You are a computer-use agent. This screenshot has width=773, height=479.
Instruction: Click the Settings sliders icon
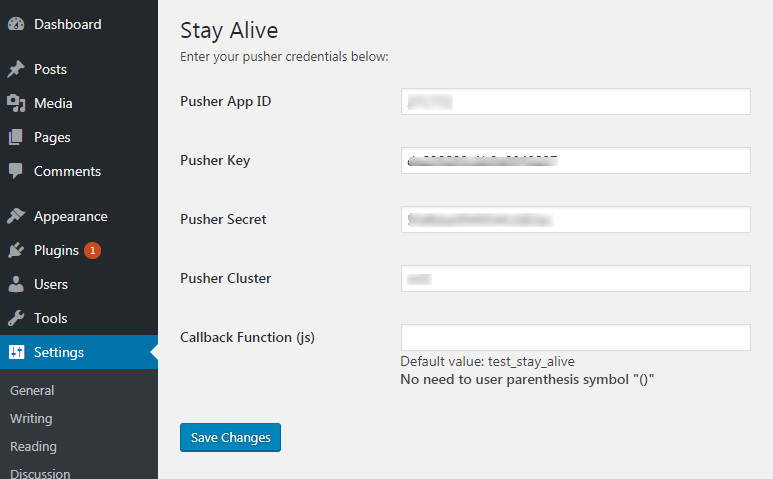(16, 352)
